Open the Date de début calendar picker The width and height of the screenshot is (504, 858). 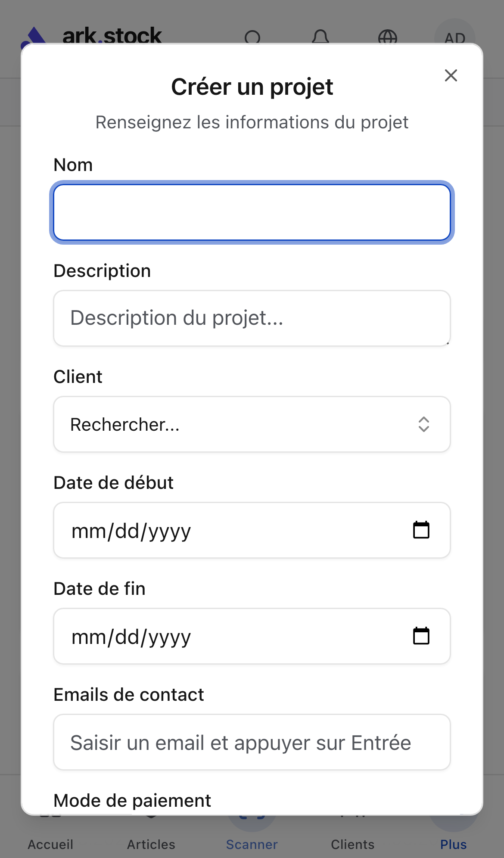421,530
